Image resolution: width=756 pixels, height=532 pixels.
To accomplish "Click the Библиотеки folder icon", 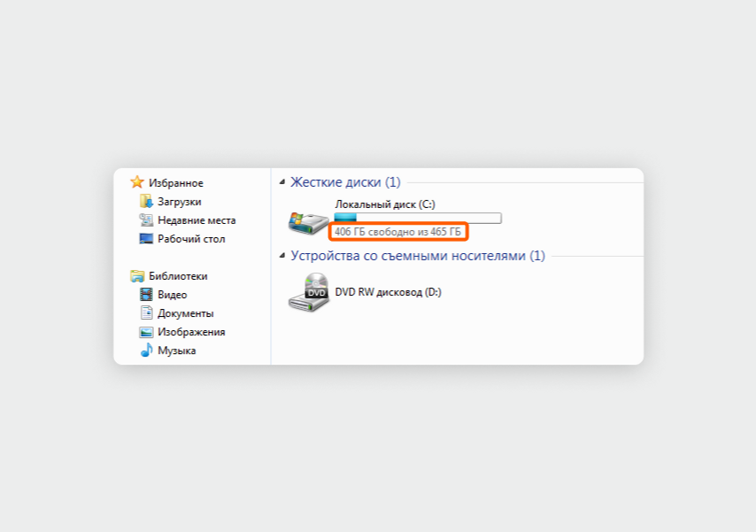I will tap(137, 276).
